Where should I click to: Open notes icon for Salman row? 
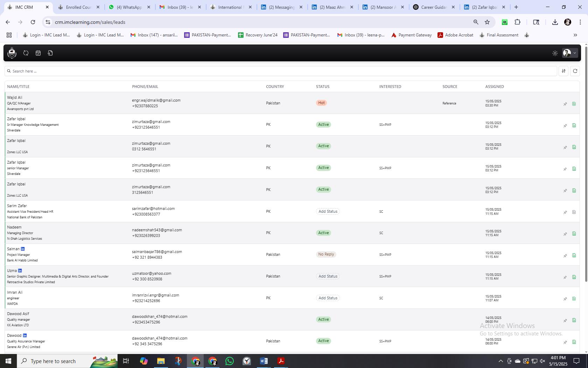[574, 255]
